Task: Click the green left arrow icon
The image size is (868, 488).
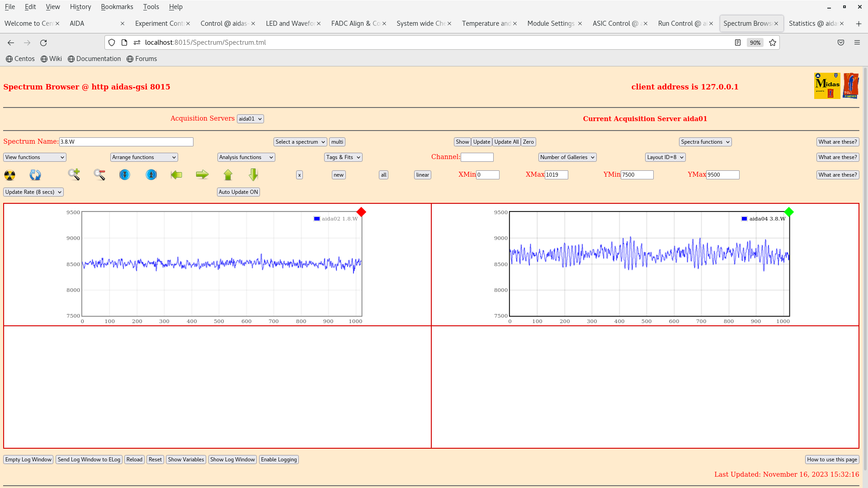Action: coord(176,175)
